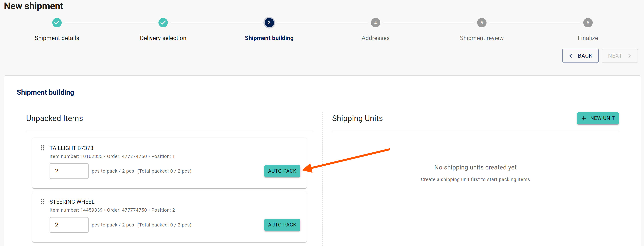Click the back arrow chevron icon
Screen dimensions: 644x246
(571, 56)
